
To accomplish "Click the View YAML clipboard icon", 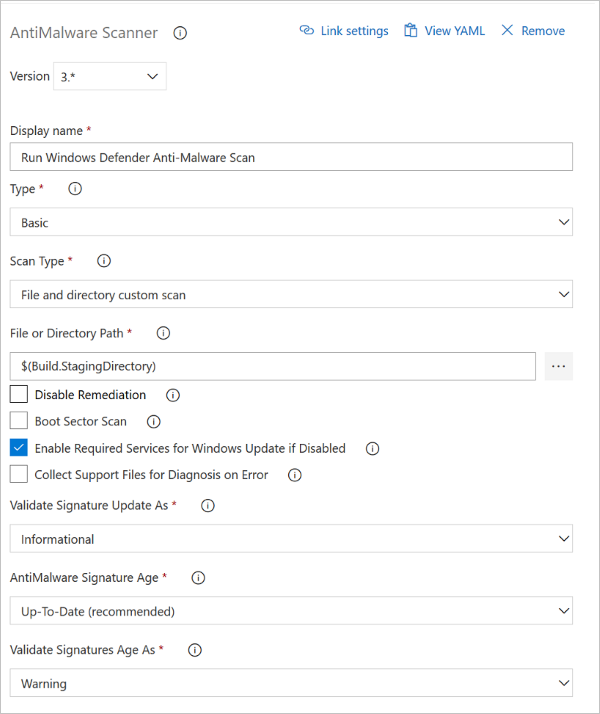I will (x=411, y=30).
